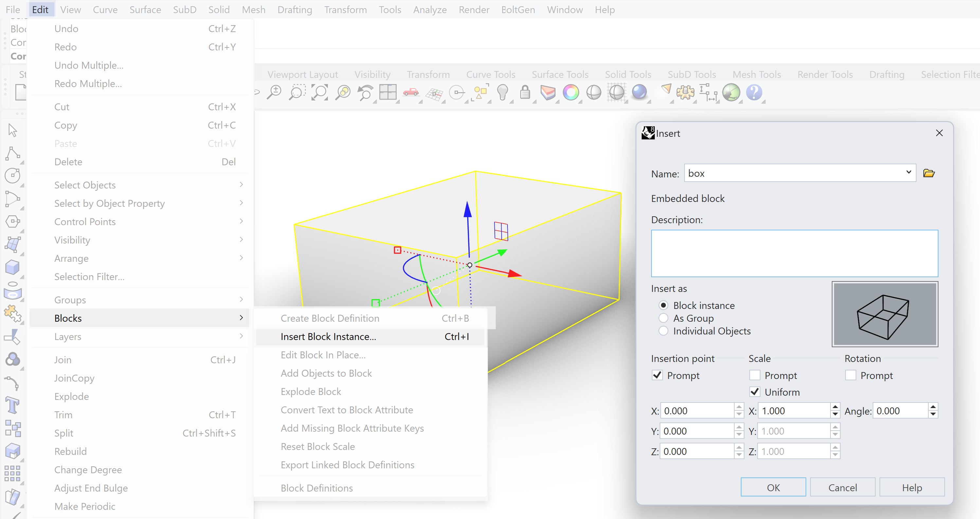Screen dimensions: 980x519
Task: Click the Zoom Extents magnifier icon
Action: pos(320,93)
